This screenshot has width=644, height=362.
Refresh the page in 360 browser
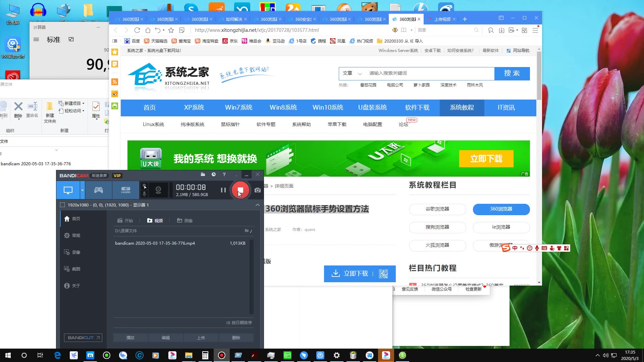[x=137, y=30]
